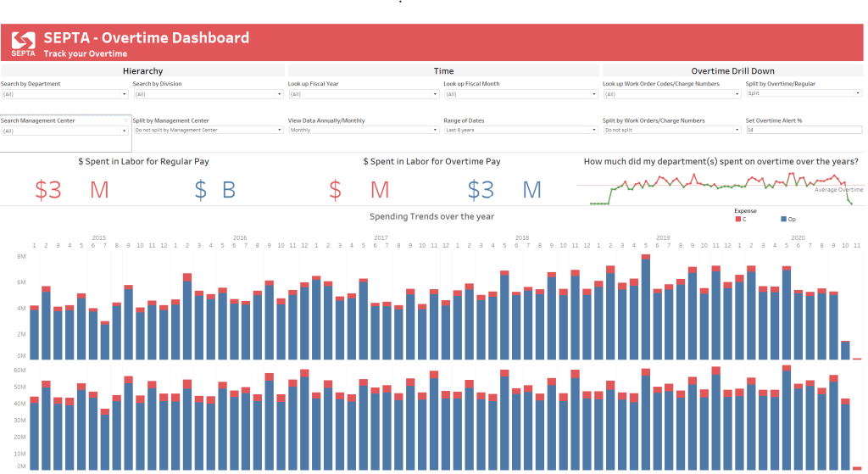Click the blue Op expense legend swatch
868x474 pixels.
[x=782, y=219]
